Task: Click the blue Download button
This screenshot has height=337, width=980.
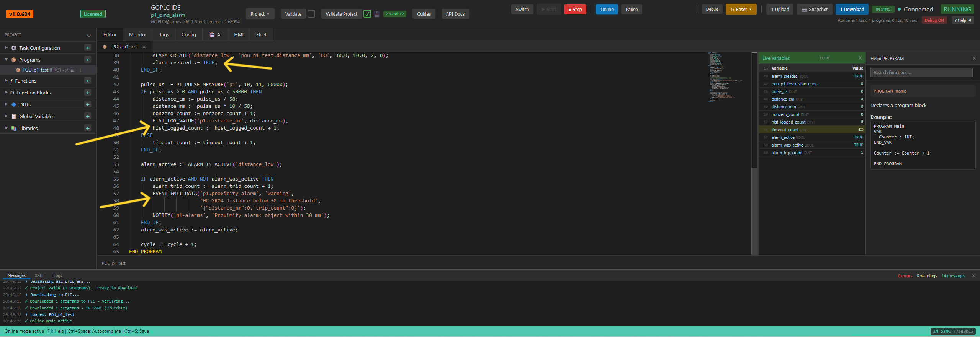Action: tap(852, 10)
